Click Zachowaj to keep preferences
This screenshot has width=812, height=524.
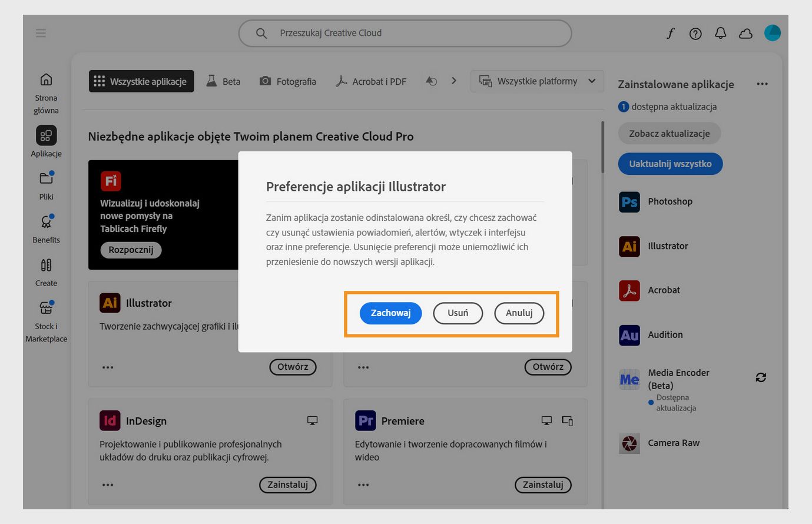click(391, 313)
